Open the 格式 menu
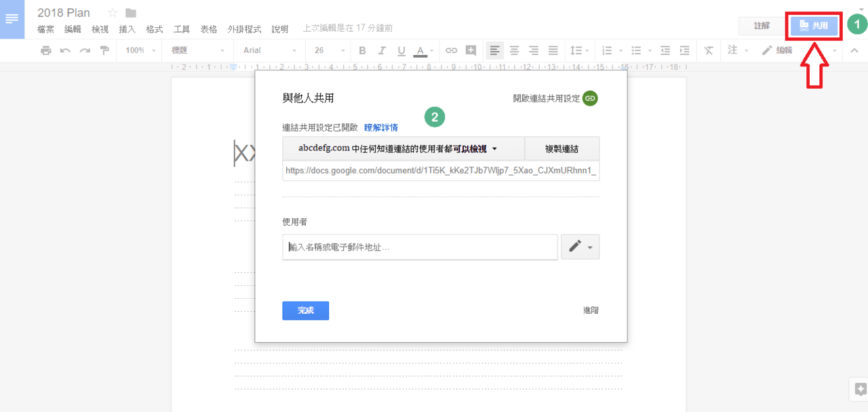 [x=155, y=29]
